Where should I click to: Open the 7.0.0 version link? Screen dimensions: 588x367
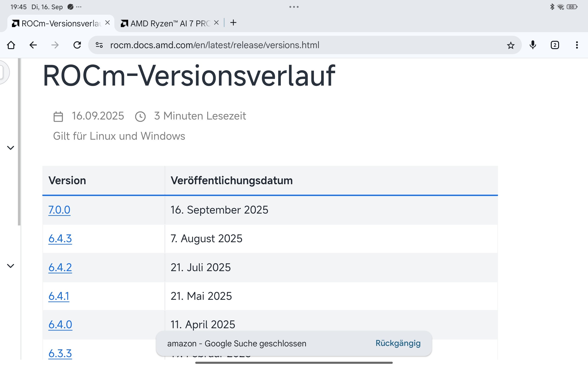click(59, 210)
